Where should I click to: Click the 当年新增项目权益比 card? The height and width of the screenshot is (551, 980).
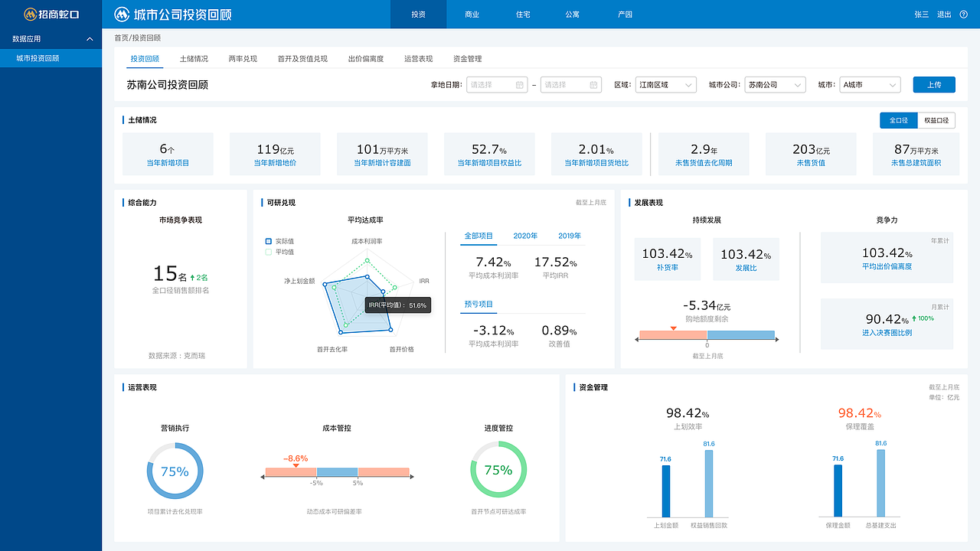[x=489, y=154]
